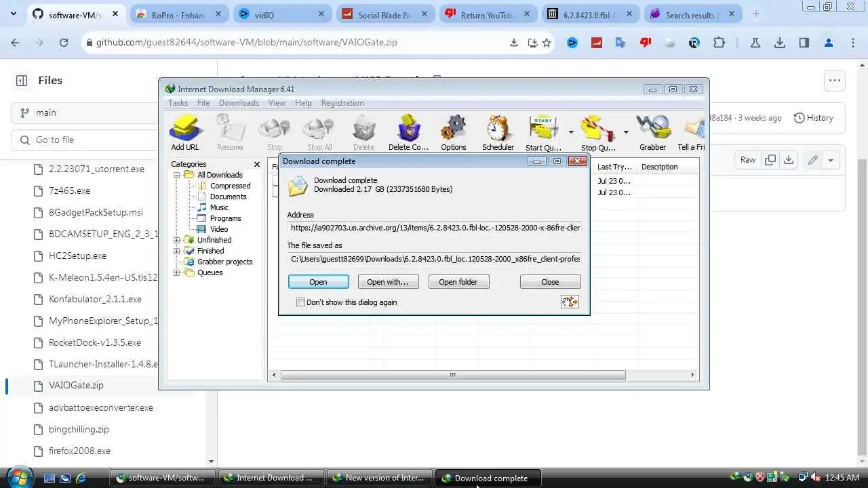This screenshot has height=488, width=868.
Task: Click the drag handle icon in the dialog
Action: [570, 302]
